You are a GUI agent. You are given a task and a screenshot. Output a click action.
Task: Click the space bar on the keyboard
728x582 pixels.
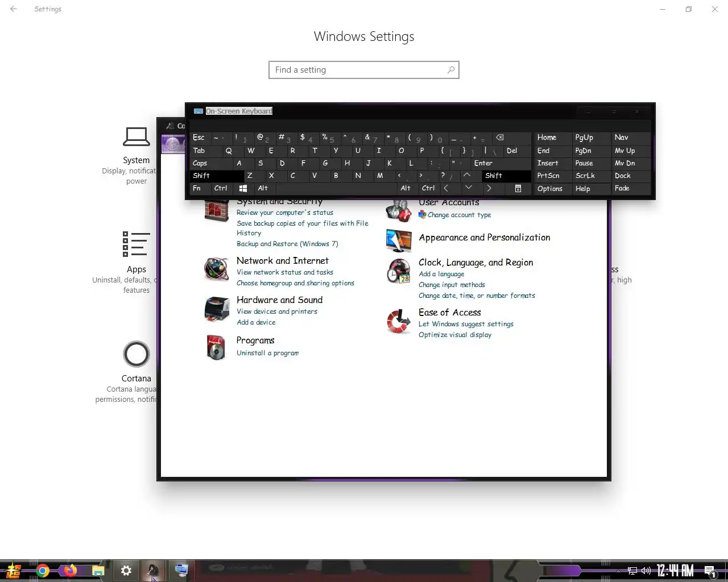338,188
